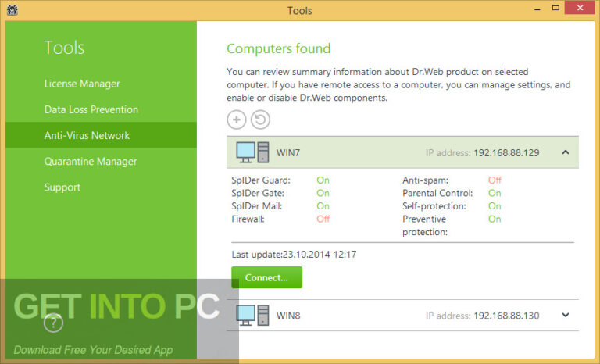Viewport: 600px width, 364px height.
Task: Open the help question mark icon
Action: [x=53, y=323]
